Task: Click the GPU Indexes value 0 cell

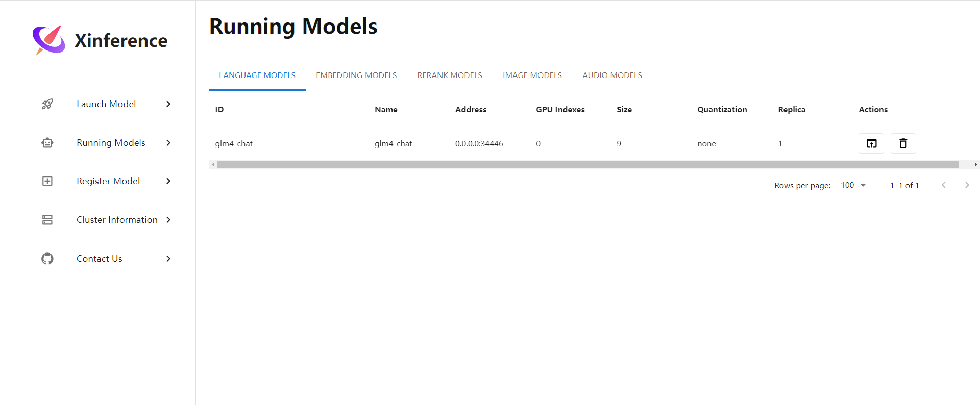Action: coord(538,144)
